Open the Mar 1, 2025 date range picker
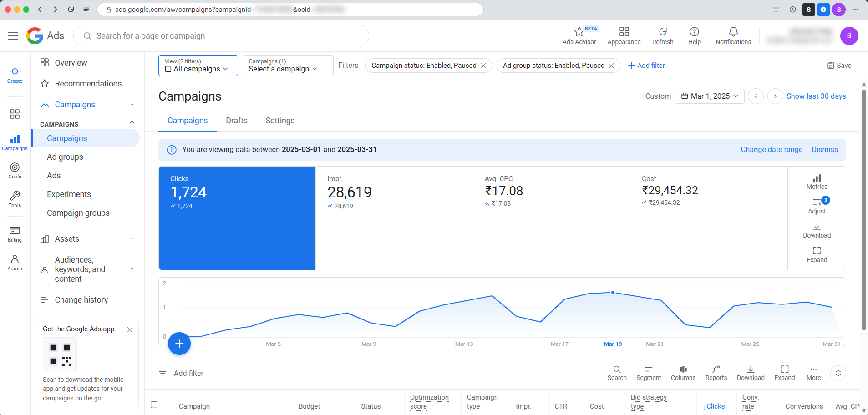Viewport: 868px width, 415px height. point(710,96)
